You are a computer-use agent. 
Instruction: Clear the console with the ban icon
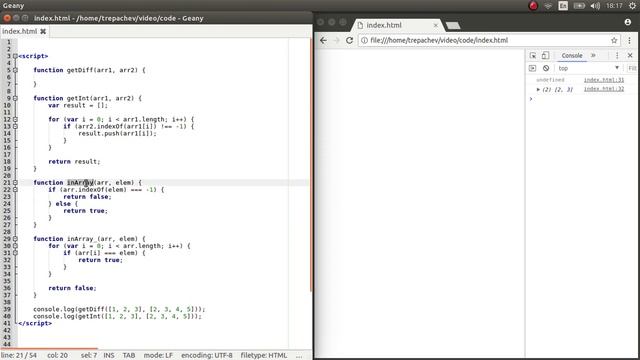(546, 68)
